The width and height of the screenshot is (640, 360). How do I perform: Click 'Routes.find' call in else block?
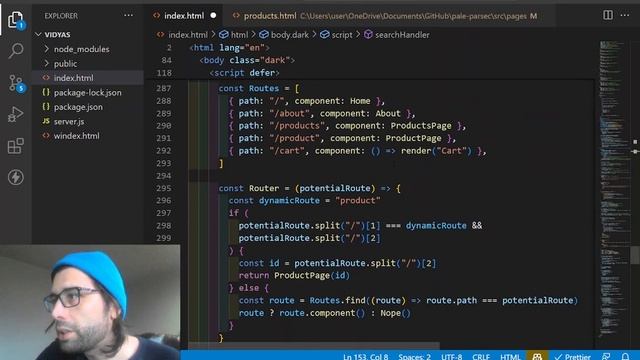(337, 300)
